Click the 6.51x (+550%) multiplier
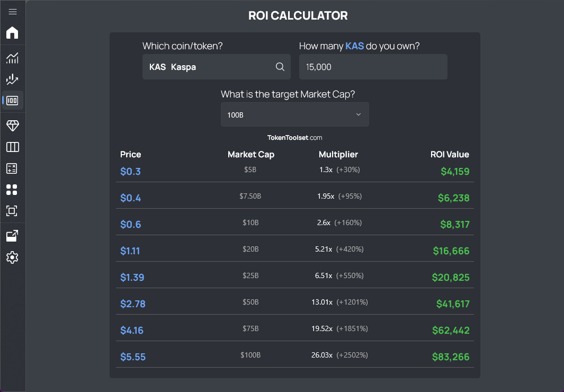Screen dimensions: 564x392 tap(339, 276)
